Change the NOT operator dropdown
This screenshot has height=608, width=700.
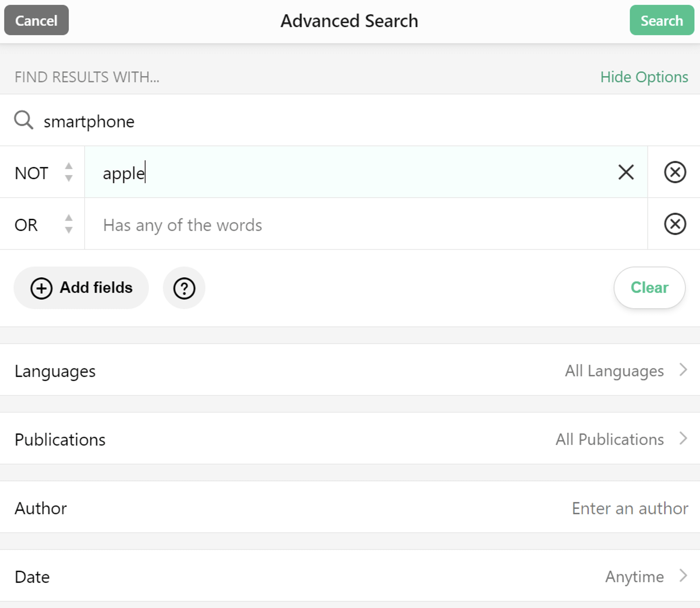pyautogui.click(x=32, y=173)
